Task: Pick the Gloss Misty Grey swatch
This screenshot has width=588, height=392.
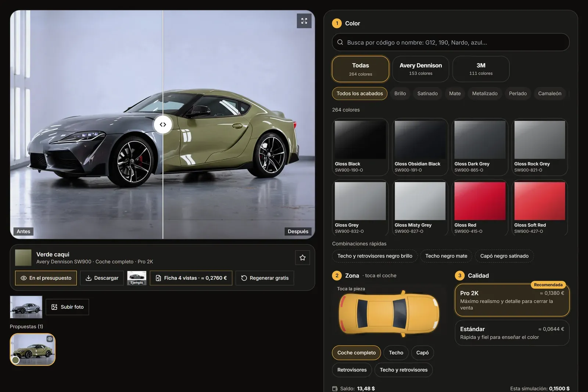Action: 420,208
